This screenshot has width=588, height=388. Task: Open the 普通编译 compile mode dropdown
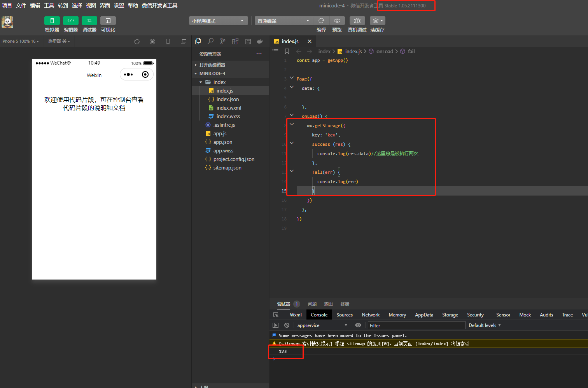point(284,21)
